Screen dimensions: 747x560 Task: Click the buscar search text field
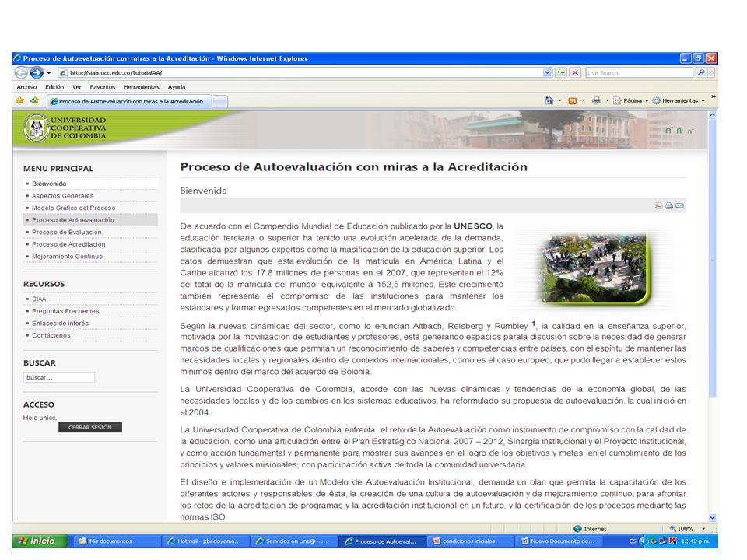(59, 378)
